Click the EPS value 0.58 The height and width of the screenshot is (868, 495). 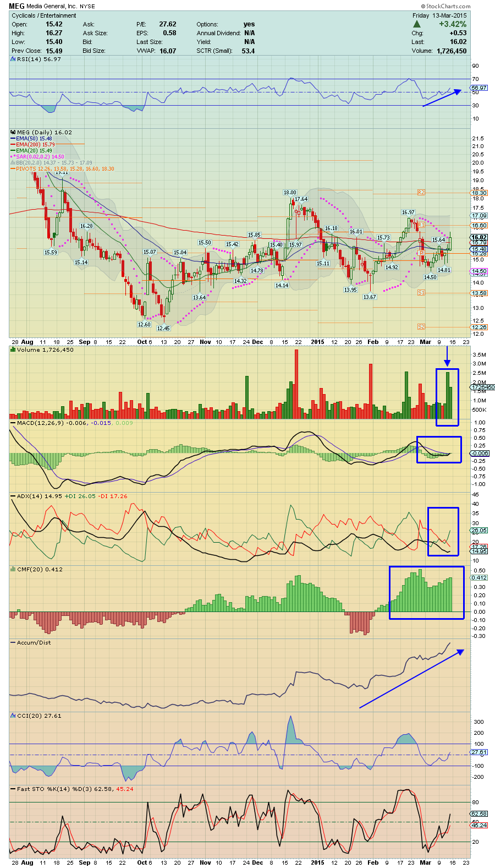coord(169,33)
